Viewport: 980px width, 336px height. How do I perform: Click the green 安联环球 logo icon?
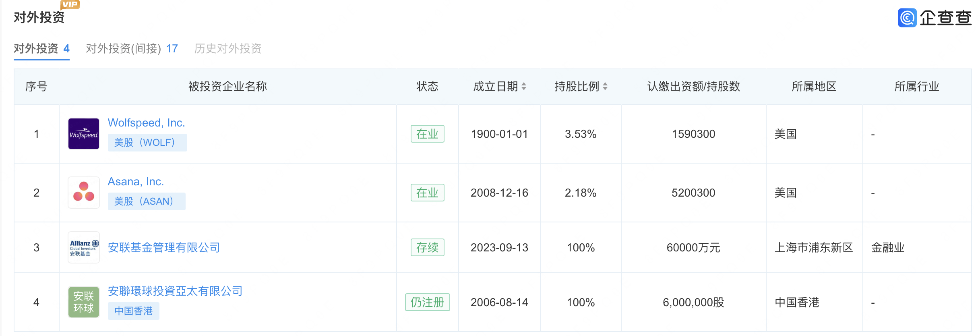click(x=84, y=302)
